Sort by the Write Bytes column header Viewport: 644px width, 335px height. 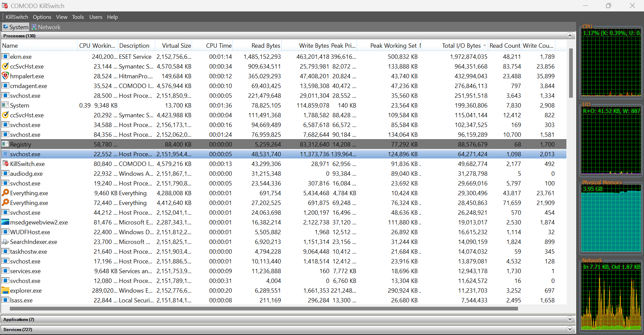pyautogui.click(x=306, y=46)
